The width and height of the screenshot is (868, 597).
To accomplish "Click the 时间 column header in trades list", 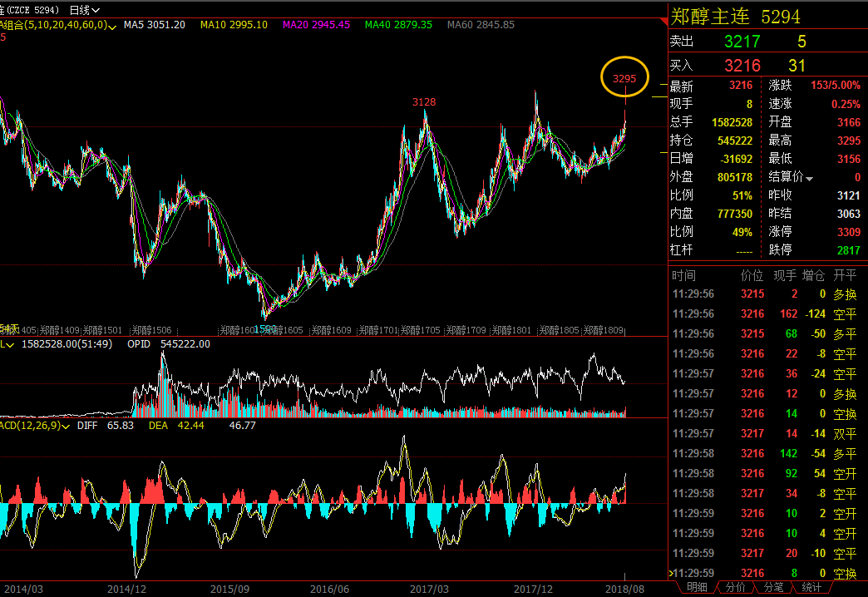I will 683,275.
